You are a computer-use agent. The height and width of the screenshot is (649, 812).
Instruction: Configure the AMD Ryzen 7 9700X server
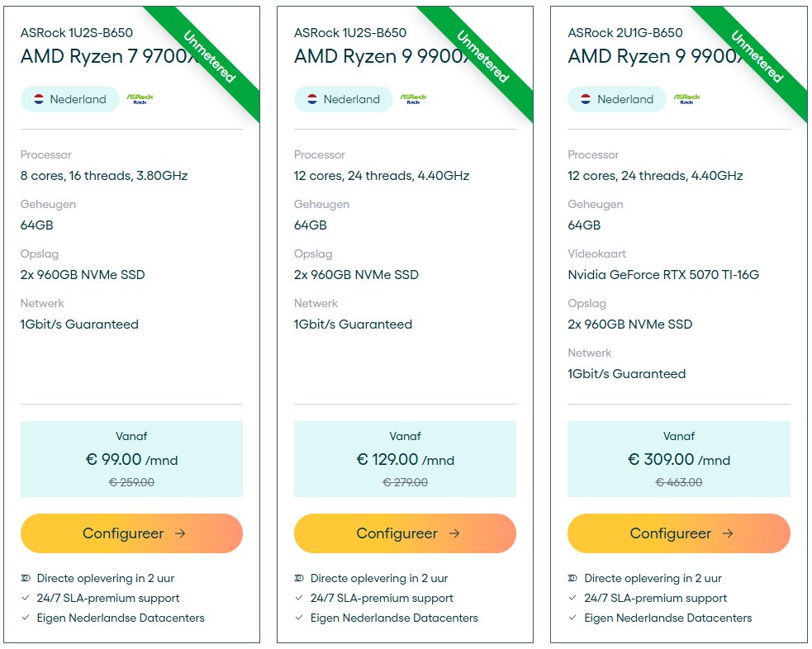click(x=131, y=533)
